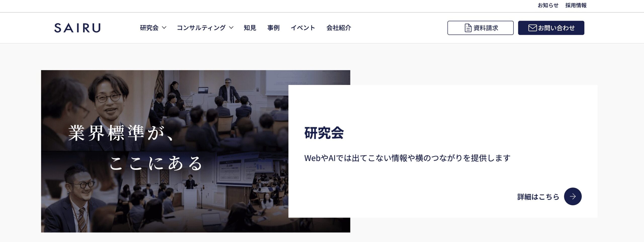
Task: Click the round arrow icon beside 詳細はこちら
Action: pos(573,196)
